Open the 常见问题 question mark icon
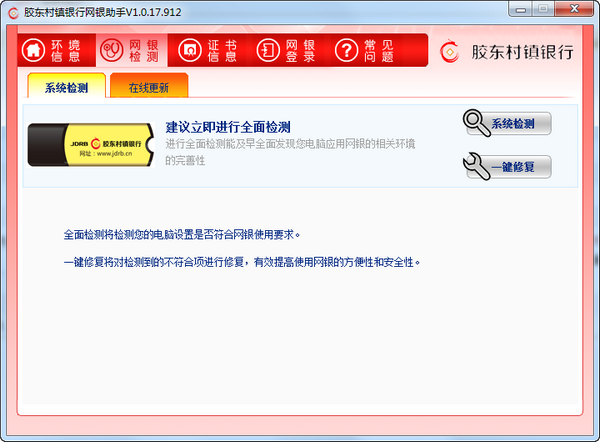Image resolution: width=600 pixels, height=442 pixels. 346,50
